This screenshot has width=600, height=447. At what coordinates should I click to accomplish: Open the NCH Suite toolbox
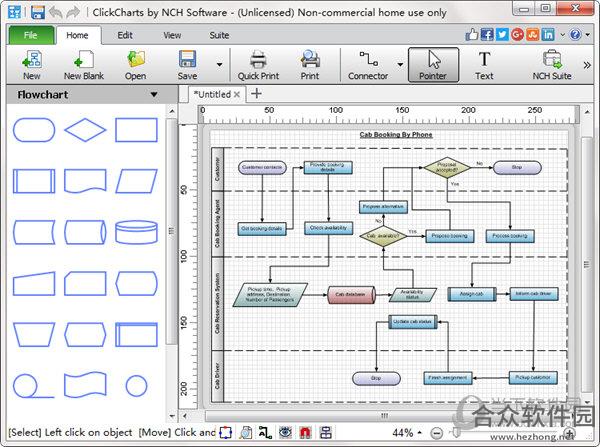(552, 65)
